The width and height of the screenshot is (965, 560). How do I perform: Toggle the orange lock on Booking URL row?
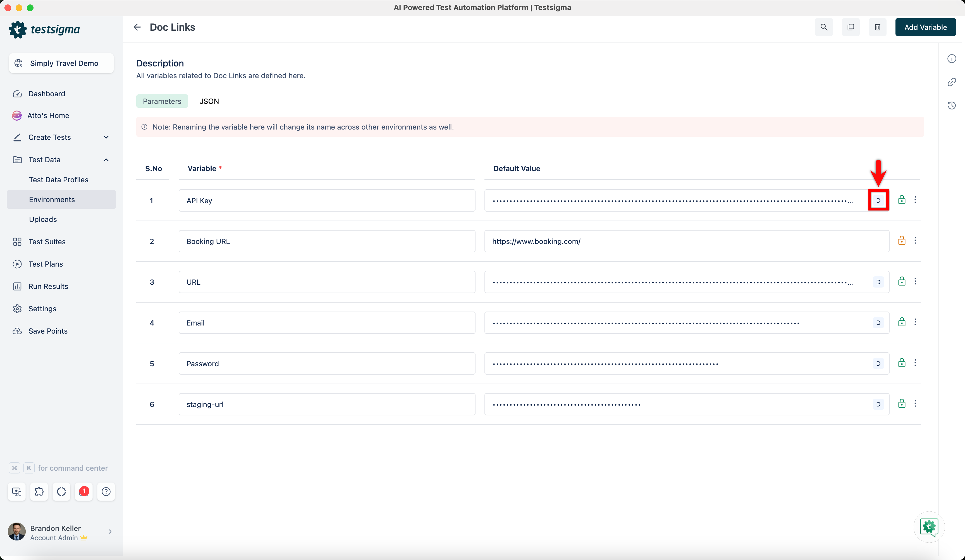(902, 241)
